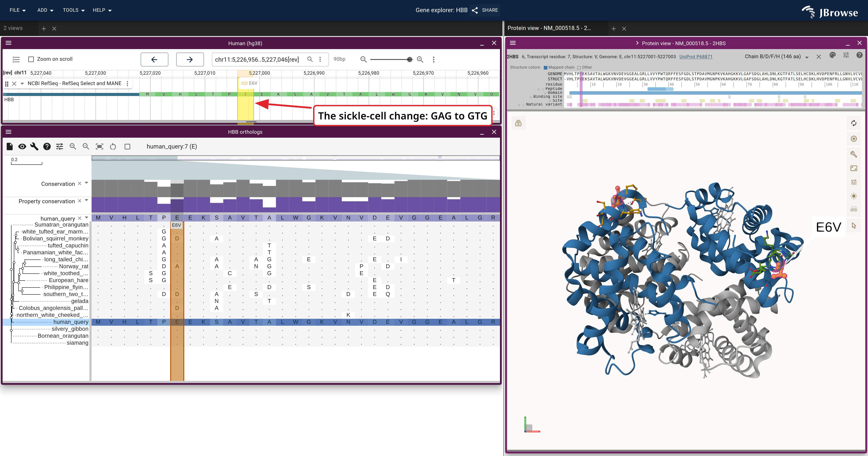The width and height of the screenshot is (868, 456).
Task: Remove the Conservation track with its X
Action: (x=79, y=183)
